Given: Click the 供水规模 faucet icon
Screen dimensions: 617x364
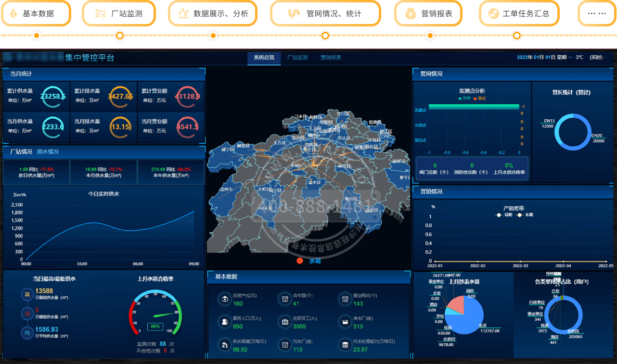Looking at the screenshot, I should click(224, 345).
